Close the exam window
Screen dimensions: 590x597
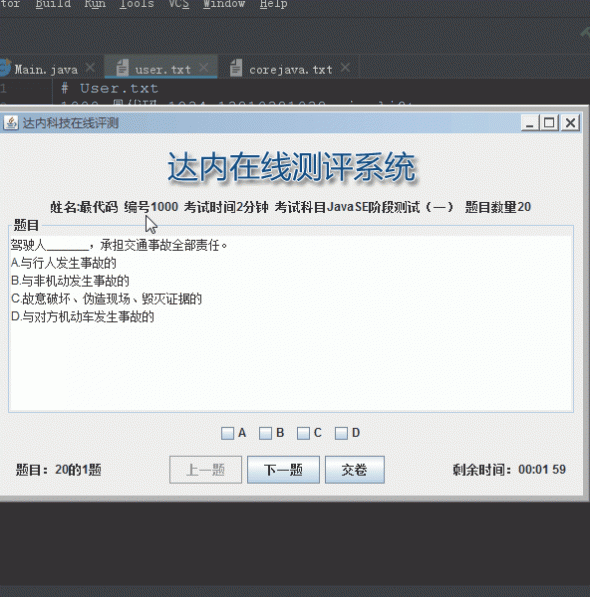pos(570,123)
